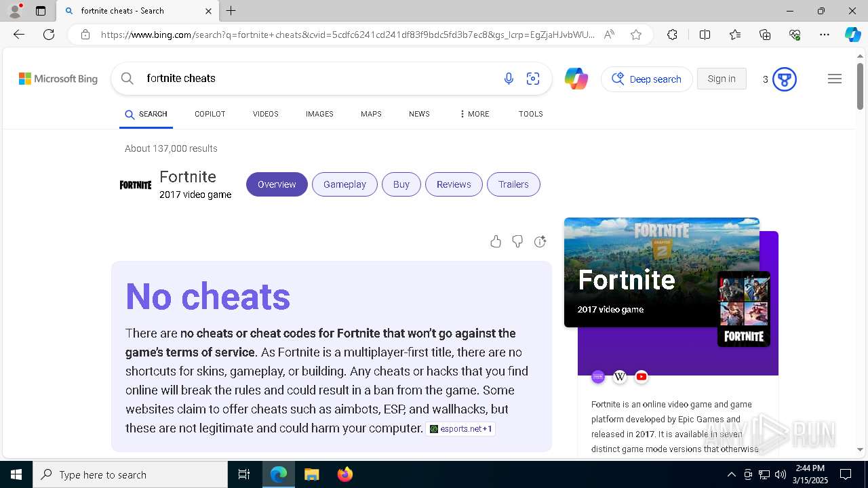Viewport: 868px width, 488px height.
Task: Click the Fortnite cover art thumbnail
Action: coord(744,309)
